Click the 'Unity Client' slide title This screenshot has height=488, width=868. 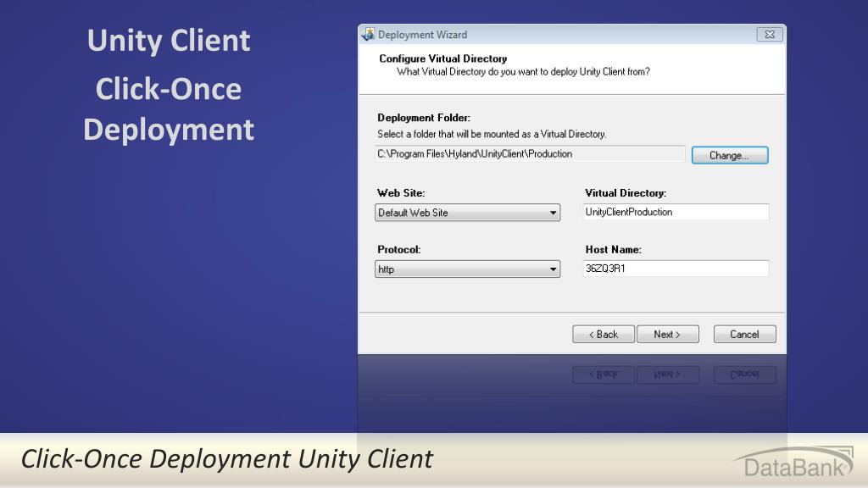click(x=169, y=41)
